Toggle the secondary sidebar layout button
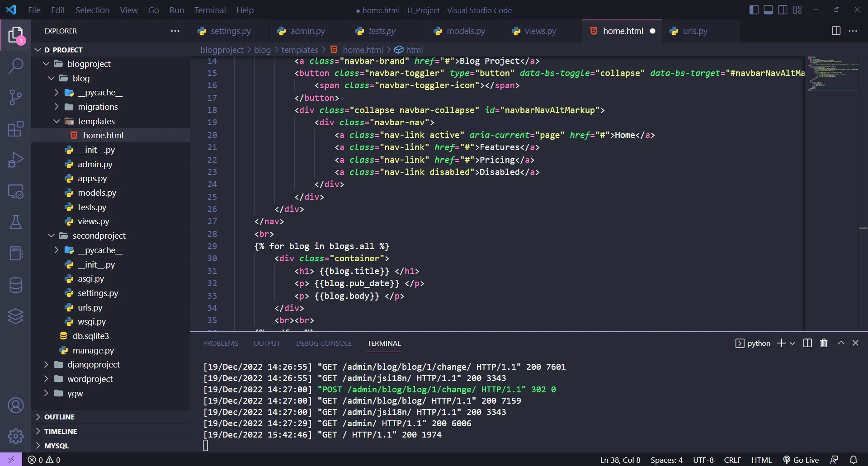This screenshot has width=868, height=466. pos(783,10)
